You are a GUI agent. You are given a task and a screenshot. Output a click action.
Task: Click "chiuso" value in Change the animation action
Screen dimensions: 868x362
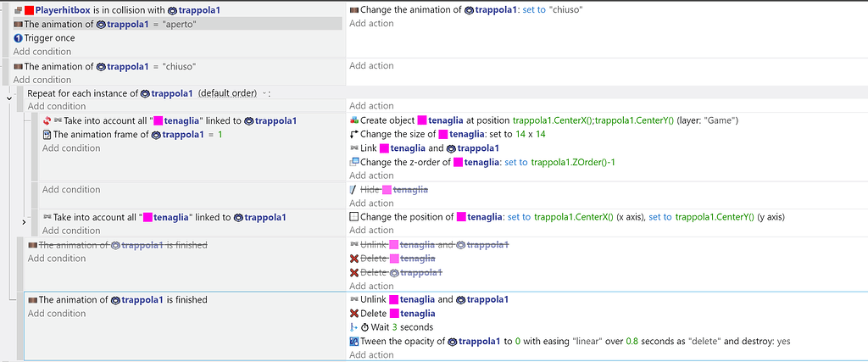coord(566,10)
